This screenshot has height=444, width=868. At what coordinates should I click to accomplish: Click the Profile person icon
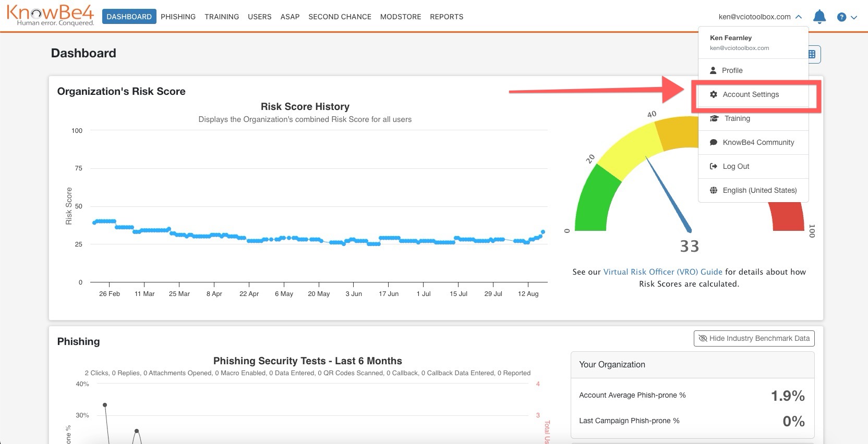coord(713,70)
